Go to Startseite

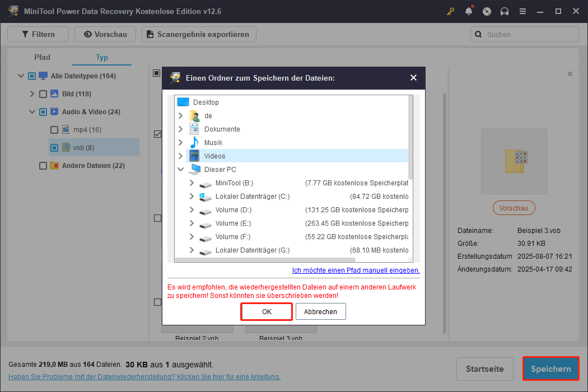(485, 368)
